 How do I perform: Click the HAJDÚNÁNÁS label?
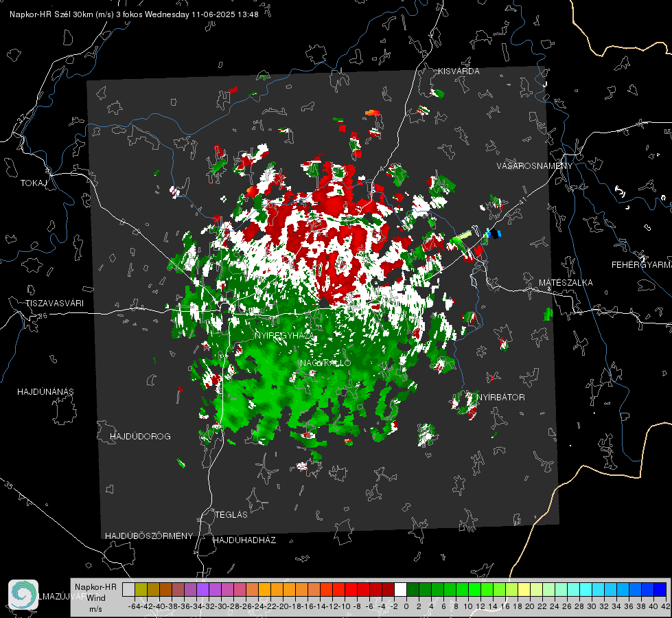pyautogui.click(x=45, y=392)
